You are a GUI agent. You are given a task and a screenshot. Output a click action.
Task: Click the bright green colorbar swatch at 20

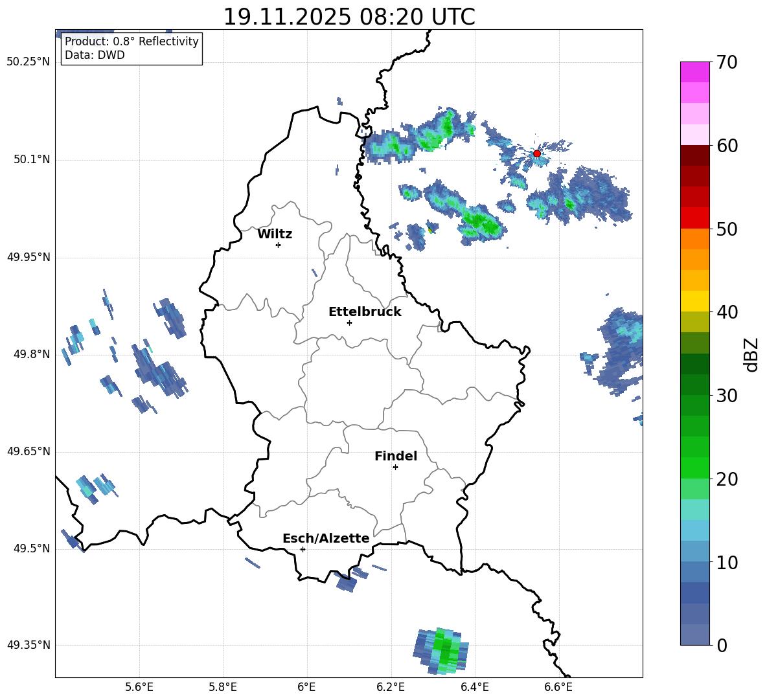[x=694, y=468]
